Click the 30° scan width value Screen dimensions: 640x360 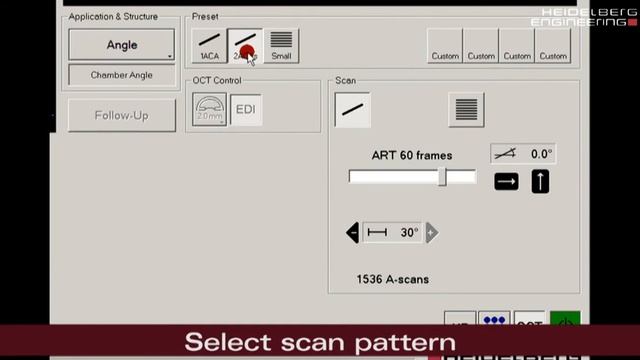(392, 233)
